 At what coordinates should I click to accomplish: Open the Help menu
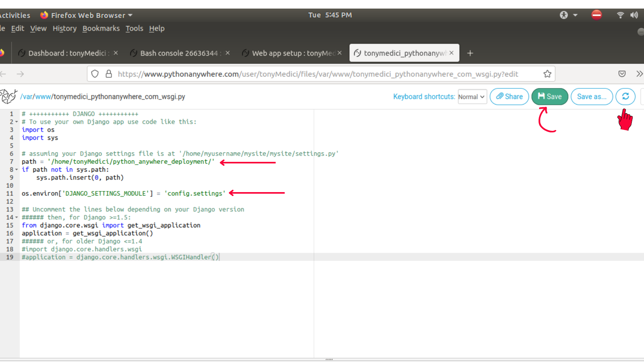(x=157, y=28)
